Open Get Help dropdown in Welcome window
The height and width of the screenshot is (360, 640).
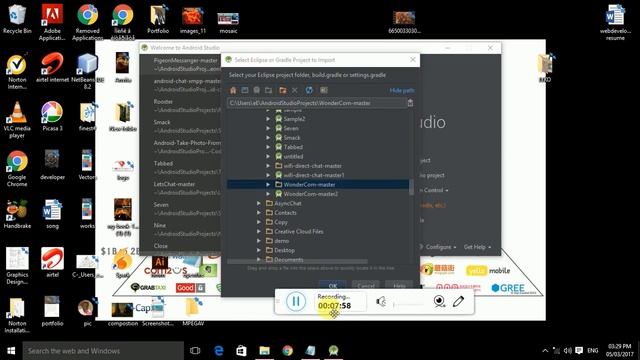(x=477, y=247)
